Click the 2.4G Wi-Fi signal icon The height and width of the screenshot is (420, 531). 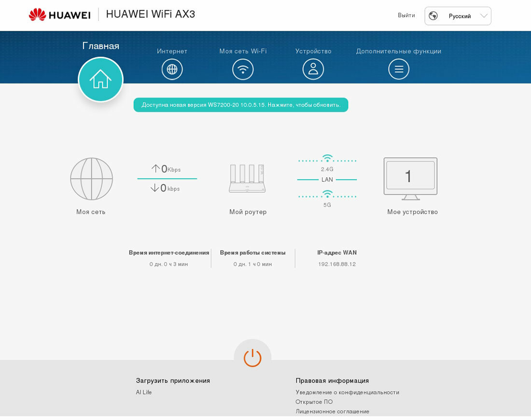pos(327,158)
